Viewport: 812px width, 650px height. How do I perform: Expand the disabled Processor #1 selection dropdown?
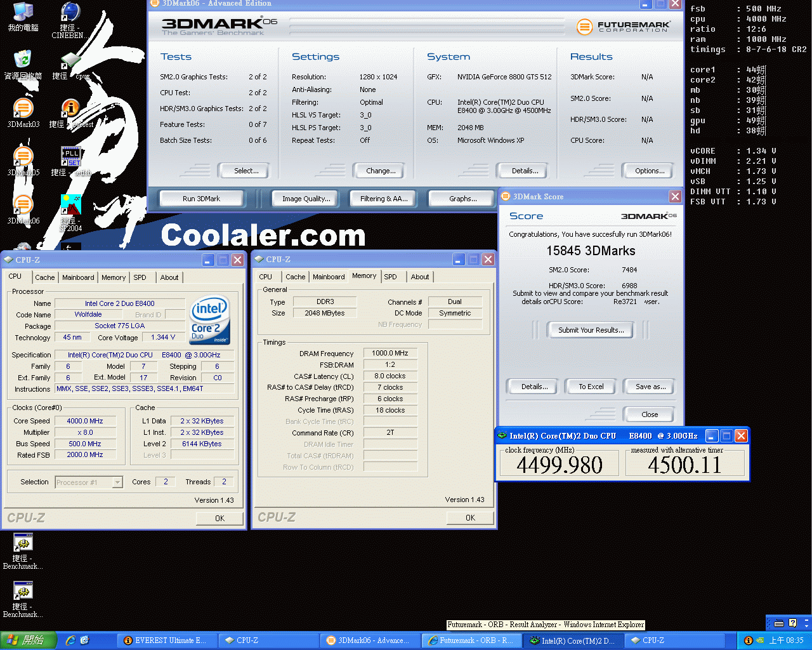click(x=117, y=482)
